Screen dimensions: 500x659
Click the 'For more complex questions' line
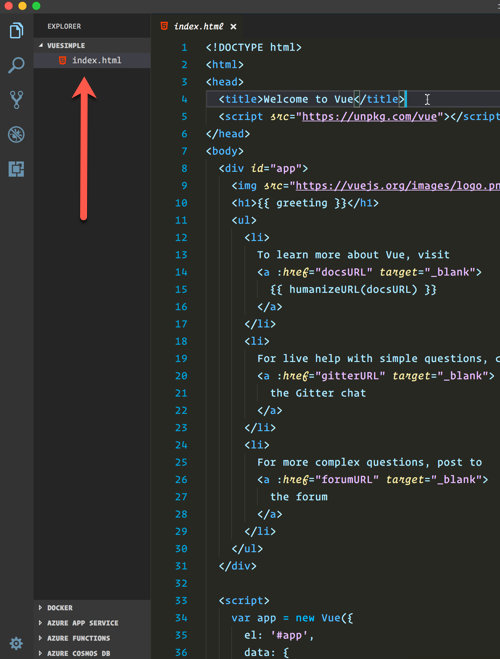370,462
